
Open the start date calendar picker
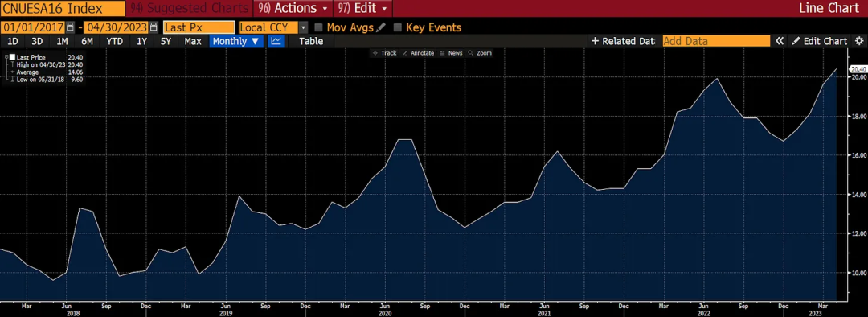click(70, 27)
